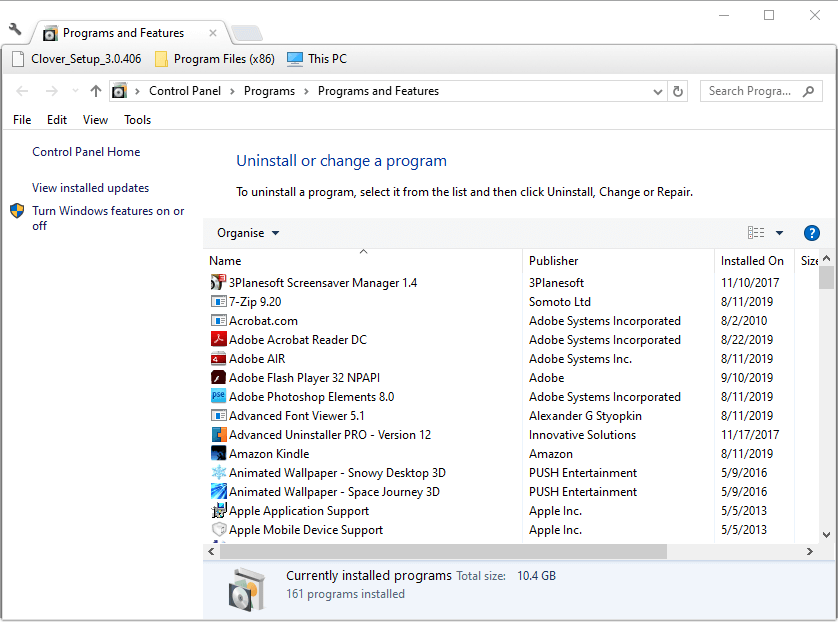Click the Control Panel Home link
The height and width of the screenshot is (622, 838).
point(86,152)
